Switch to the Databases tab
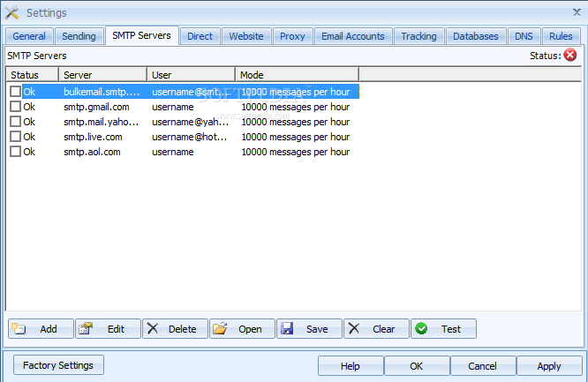588x382 pixels. tap(476, 36)
